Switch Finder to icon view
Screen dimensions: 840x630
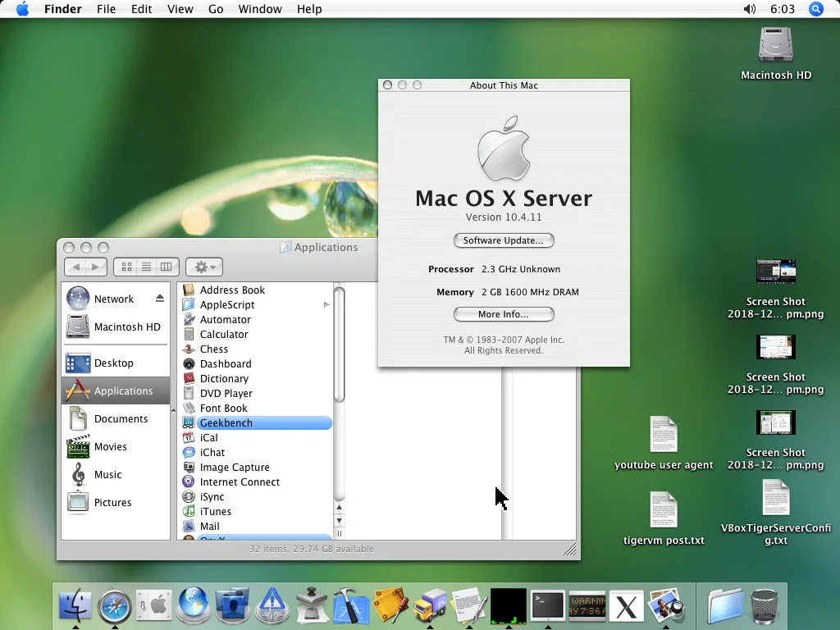[126, 267]
